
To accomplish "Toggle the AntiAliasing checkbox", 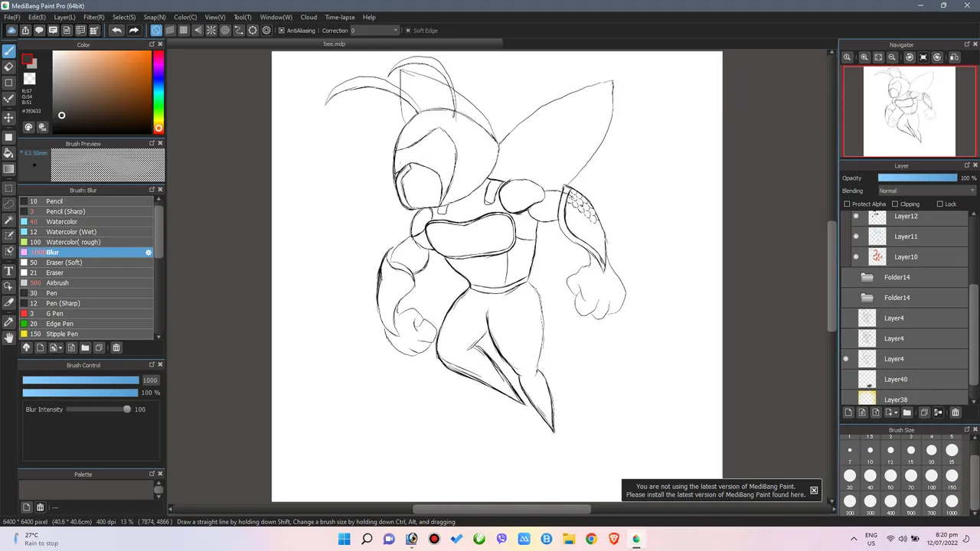I will 282,31.
